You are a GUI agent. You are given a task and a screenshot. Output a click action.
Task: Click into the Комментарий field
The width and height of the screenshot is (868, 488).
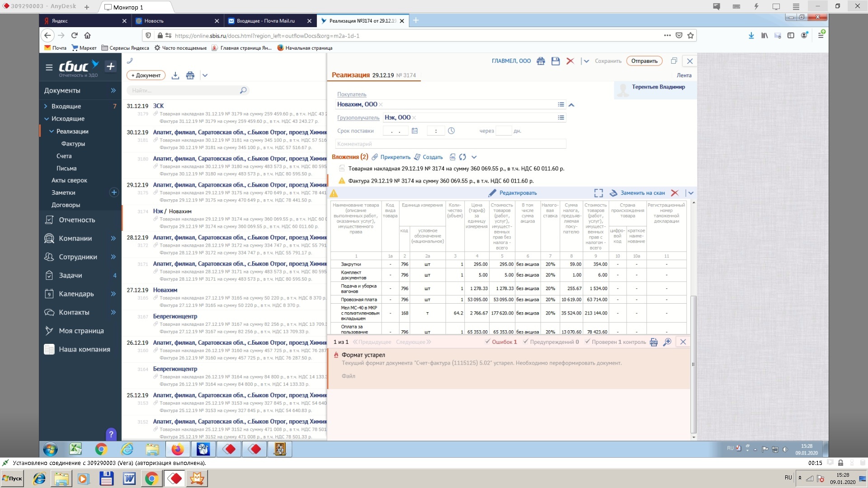451,144
